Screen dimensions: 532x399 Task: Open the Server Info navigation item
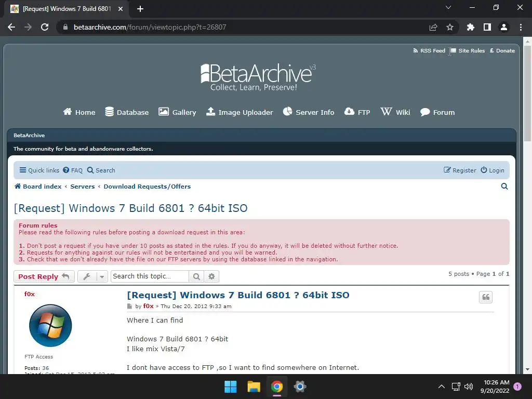coord(309,112)
